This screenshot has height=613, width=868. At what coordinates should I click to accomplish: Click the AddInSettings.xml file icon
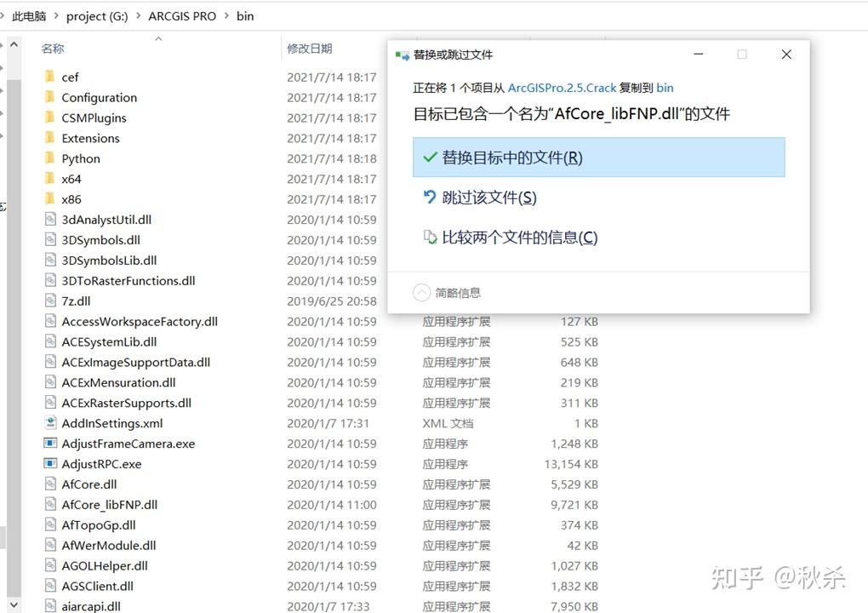(x=50, y=423)
